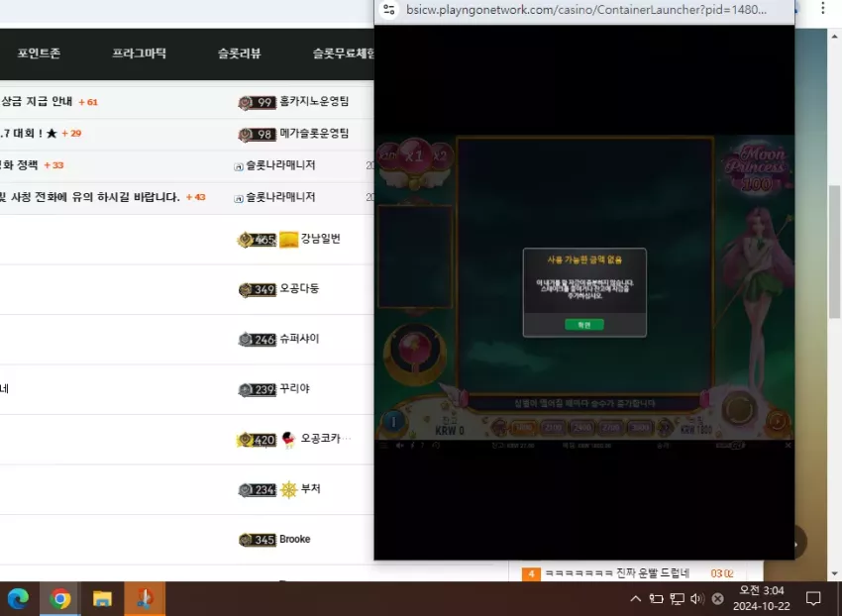
Task: Open the site information icon in the address bar
Action: pos(389,10)
